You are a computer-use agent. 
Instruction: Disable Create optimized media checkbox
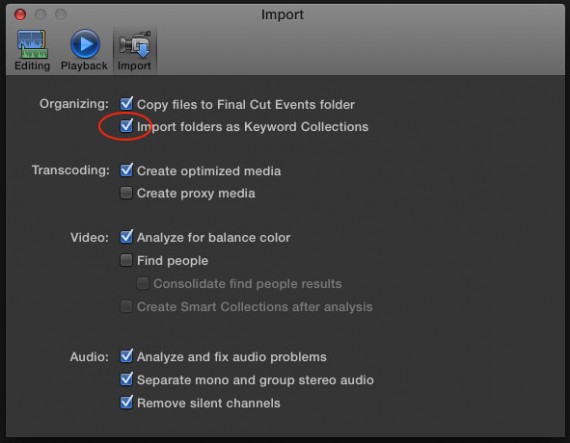coord(126,170)
